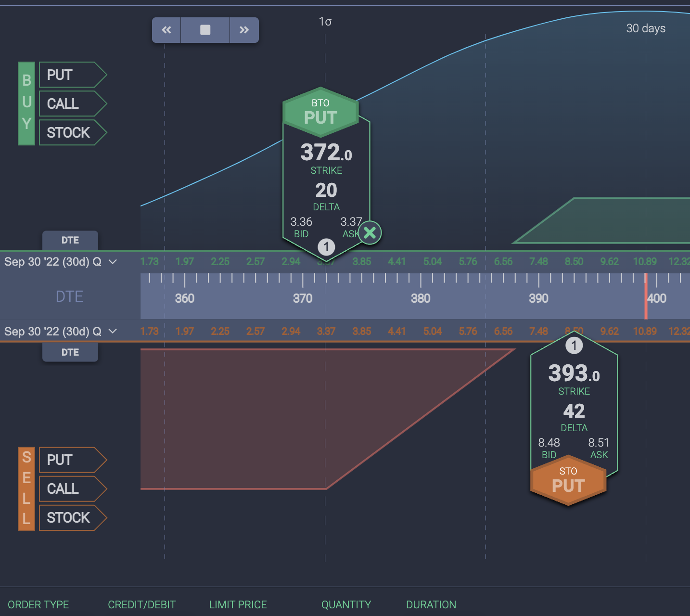
Task: Open the DURATION menu
Action: 431,604
